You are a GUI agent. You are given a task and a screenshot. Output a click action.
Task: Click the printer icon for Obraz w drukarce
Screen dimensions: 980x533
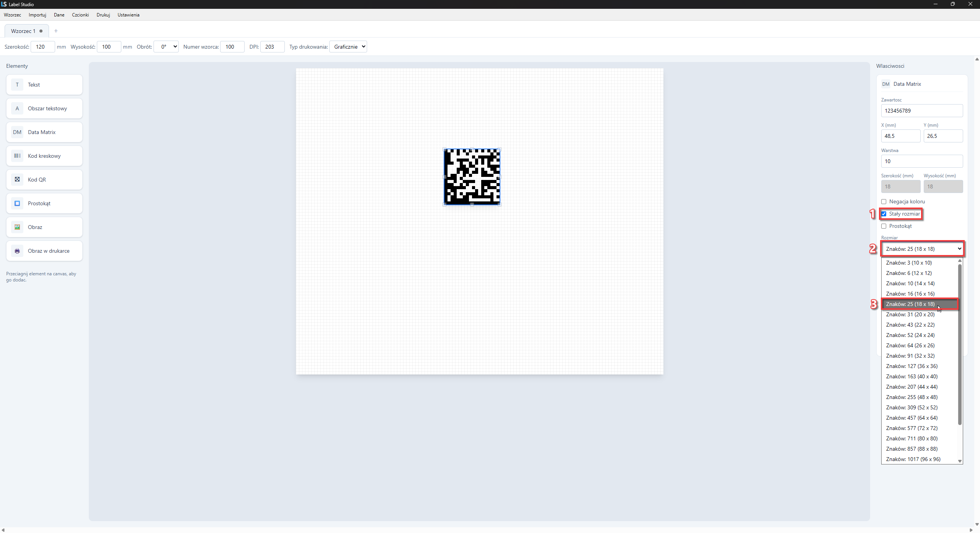[x=17, y=251]
